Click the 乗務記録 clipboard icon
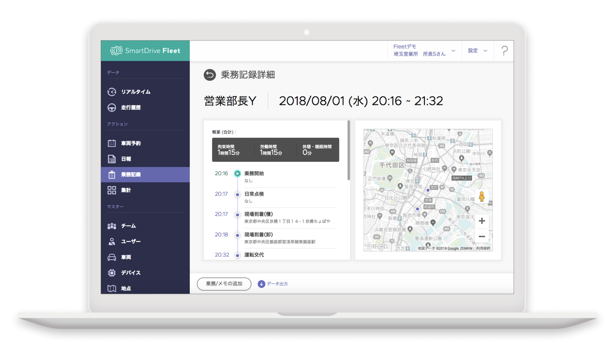The width and height of the screenshot is (615, 364). pyautogui.click(x=112, y=175)
